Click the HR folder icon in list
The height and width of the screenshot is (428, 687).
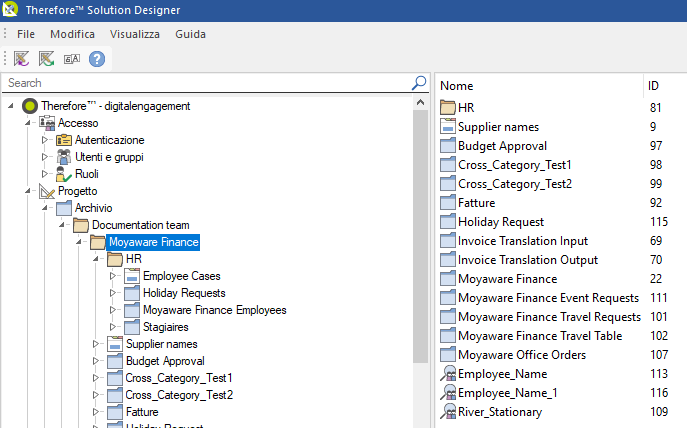click(448, 107)
